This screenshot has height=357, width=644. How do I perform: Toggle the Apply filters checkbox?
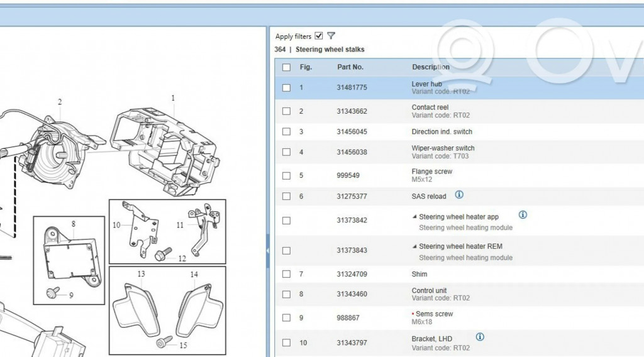click(319, 36)
